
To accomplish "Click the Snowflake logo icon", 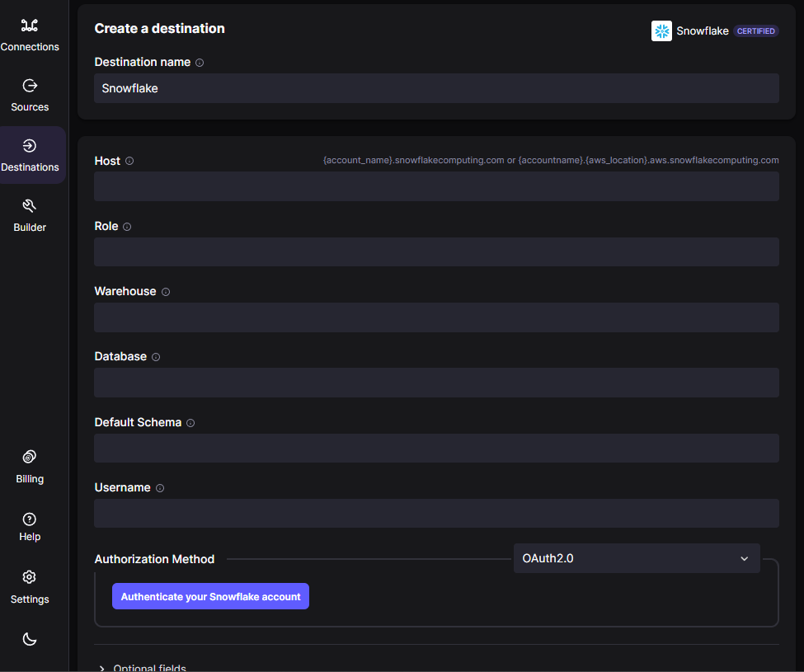I will (661, 31).
